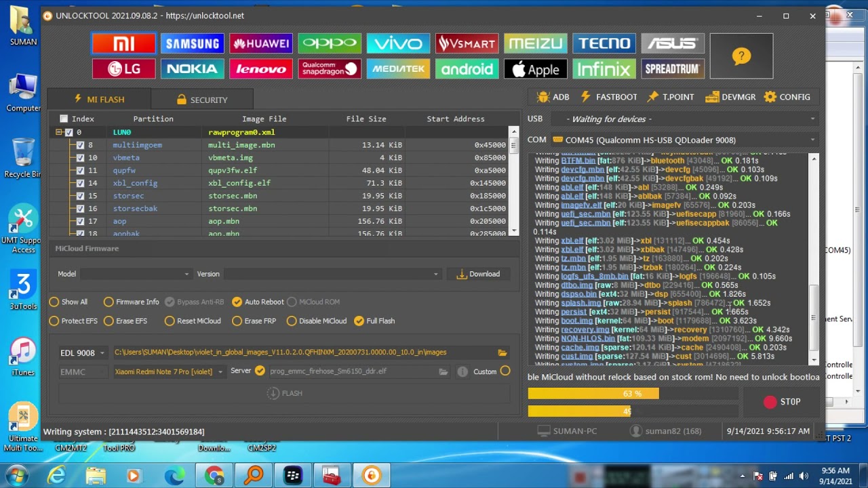868x488 pixels.
Task: Open the firmware Version dropdown
Action: click(332, 274)
